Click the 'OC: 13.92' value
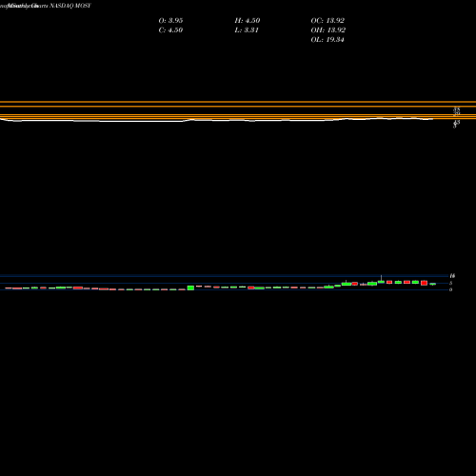The image size is (476, 476). (327, 21)
